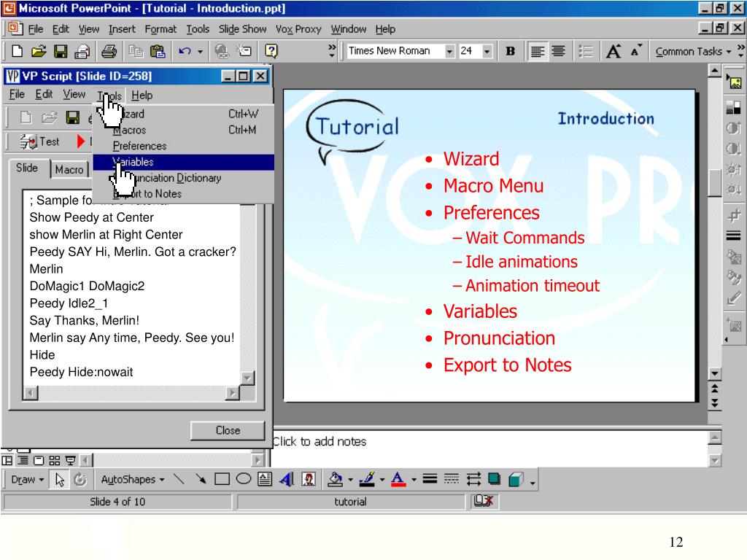The width and height of the screenshot is (747, 560).
Task: Select the Rectangle drawing tool
Action: click(x=222, y=479)
